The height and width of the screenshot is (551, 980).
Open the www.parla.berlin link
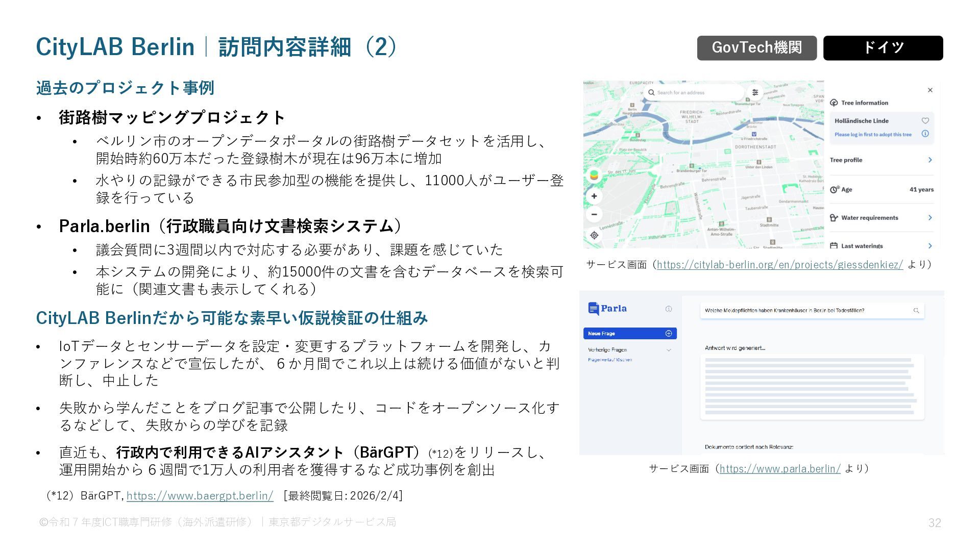click(779, 468)
